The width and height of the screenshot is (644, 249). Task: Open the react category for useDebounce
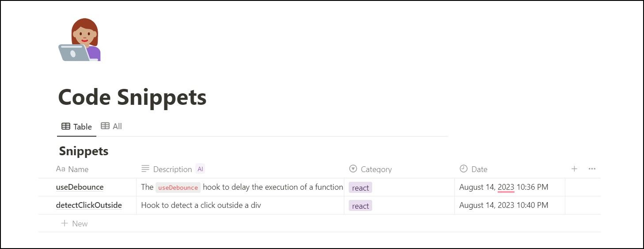pos(360,188)
